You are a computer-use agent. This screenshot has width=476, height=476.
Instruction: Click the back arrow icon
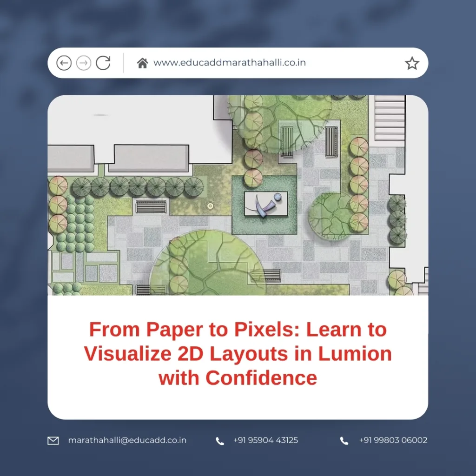point(64,63)
